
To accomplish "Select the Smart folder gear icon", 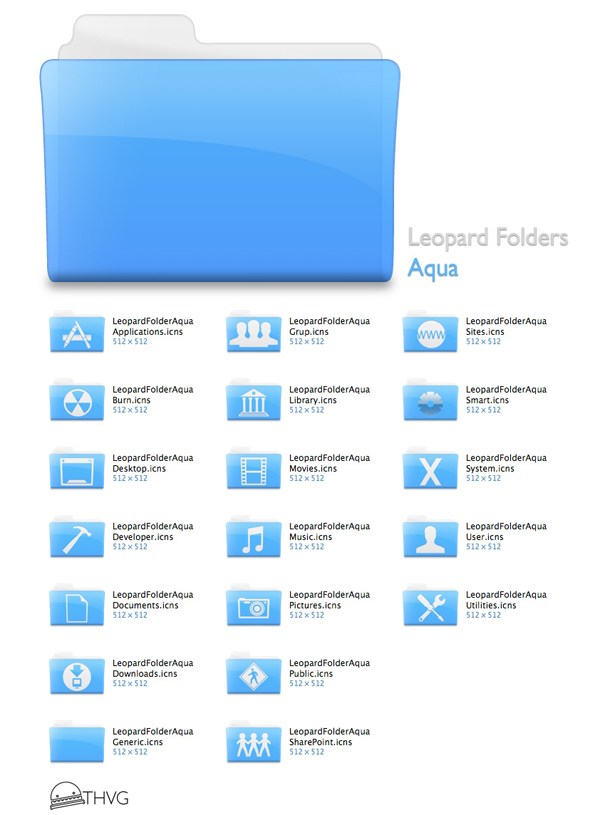I will tap(431, 400).
